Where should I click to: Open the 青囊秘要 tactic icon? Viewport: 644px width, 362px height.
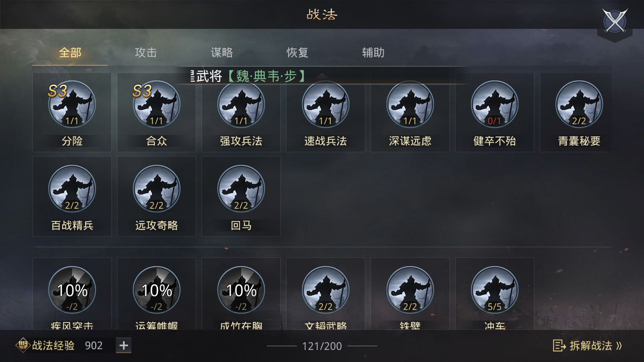579,104
